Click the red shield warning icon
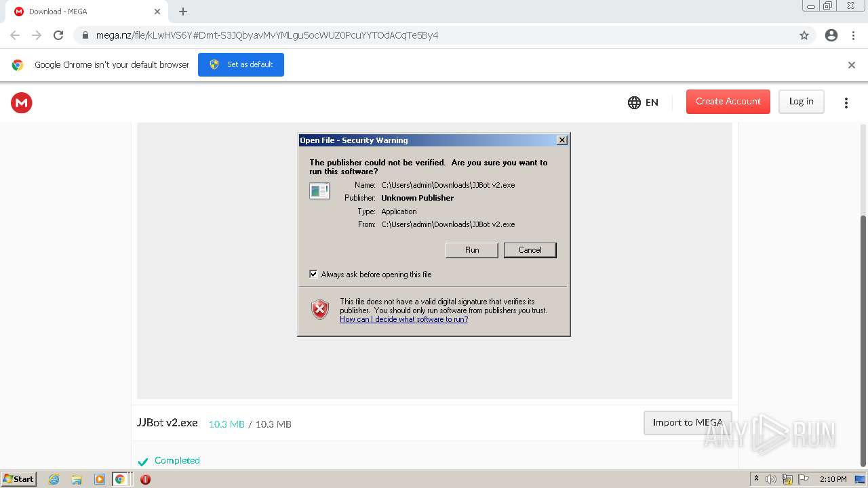Viewport: 868px width, 488px height. 320,309
